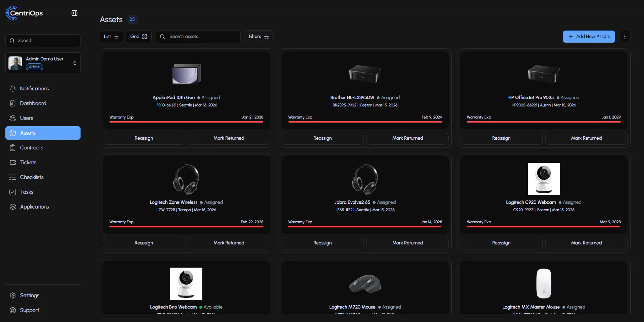Image resolution: width=644 pixels, height=322 pixels.
Task: Open the Tasks page
Action: [43, 192]
